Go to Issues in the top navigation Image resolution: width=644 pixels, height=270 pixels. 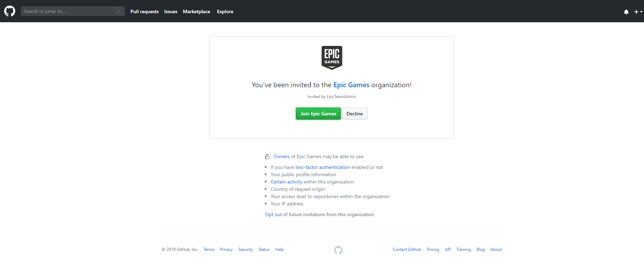coord(171,11)
